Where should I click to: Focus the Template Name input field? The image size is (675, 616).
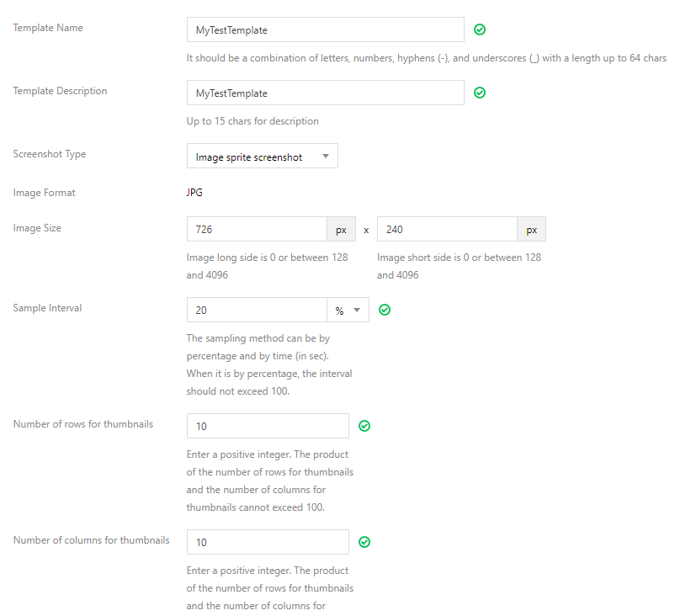[326, 29]
